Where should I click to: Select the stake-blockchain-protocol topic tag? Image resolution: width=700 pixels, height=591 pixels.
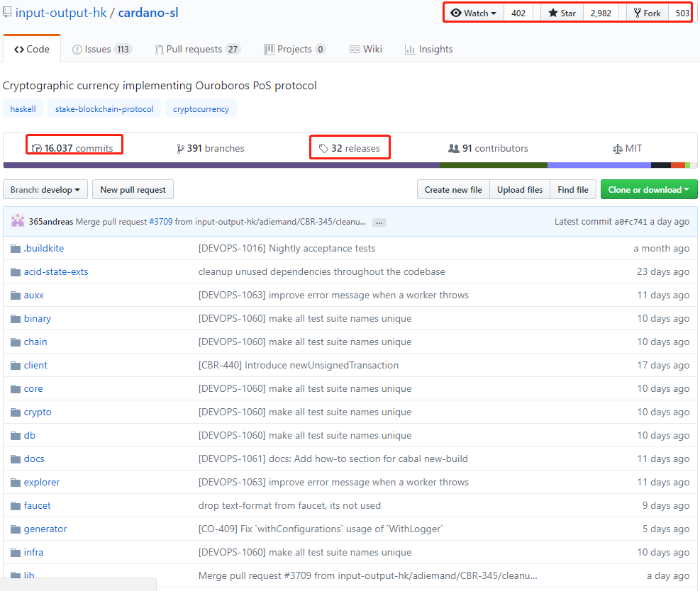(104, 109)
